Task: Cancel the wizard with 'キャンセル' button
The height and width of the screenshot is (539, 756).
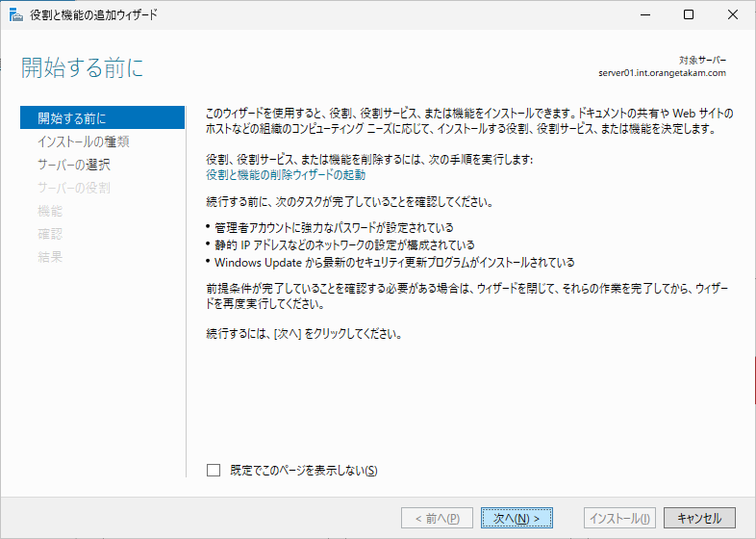Action: coord(699,518)
